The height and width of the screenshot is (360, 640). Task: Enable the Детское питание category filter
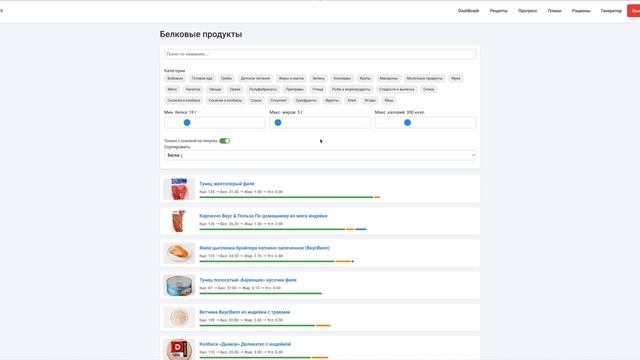(255, 78)
